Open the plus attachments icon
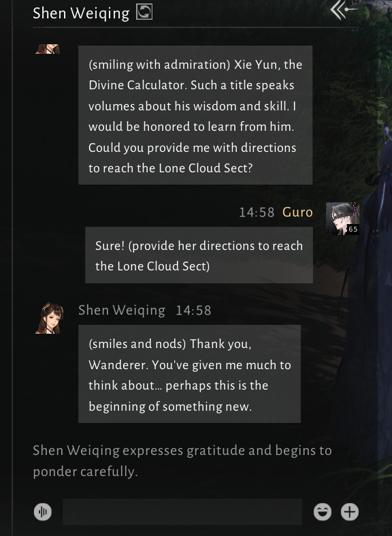Image resolution: width=392 pixels, height=536 pixels. tap(350, 511)
